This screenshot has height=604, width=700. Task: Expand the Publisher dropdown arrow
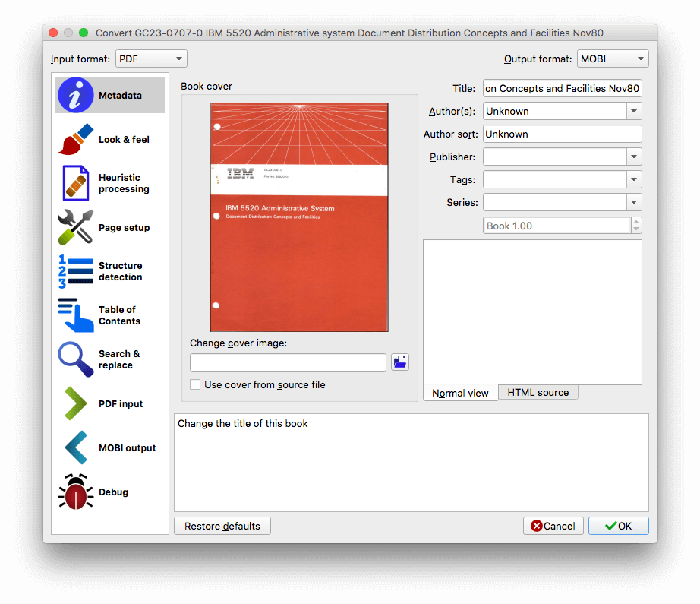(x=634, y=157)
